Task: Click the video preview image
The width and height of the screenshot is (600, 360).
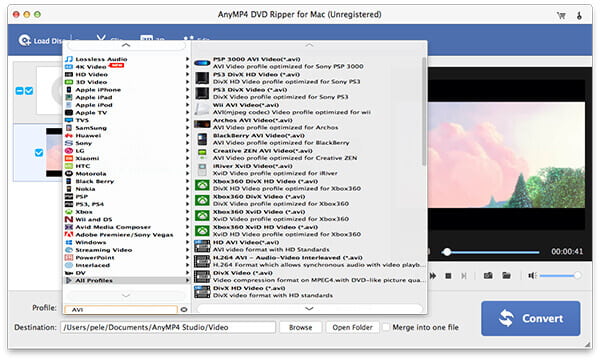Action: [506, 155]
